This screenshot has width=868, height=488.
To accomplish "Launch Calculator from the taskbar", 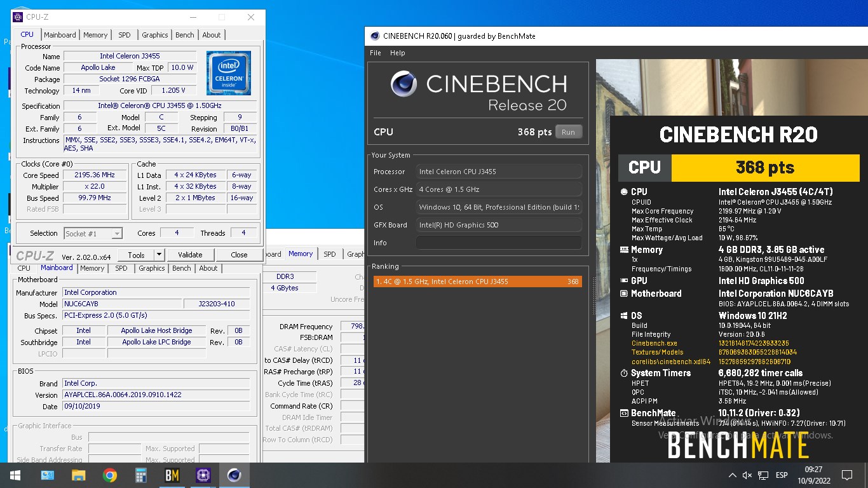I will tap(141, 475).
